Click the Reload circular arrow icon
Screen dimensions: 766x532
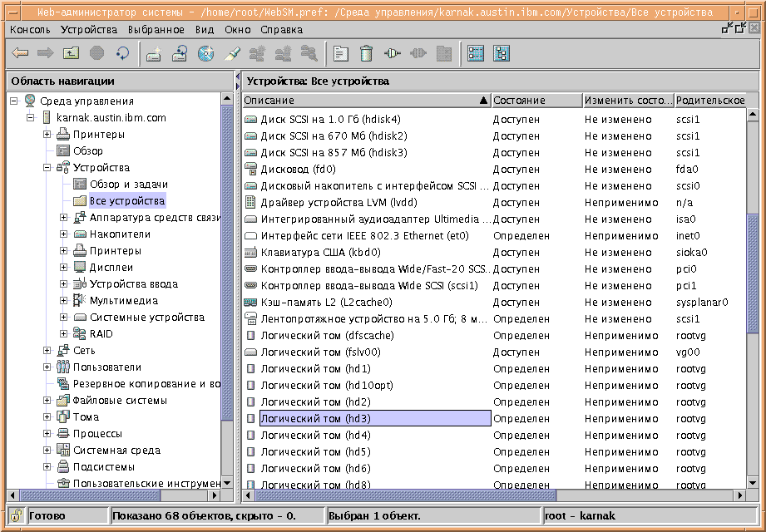coord(122,53)
